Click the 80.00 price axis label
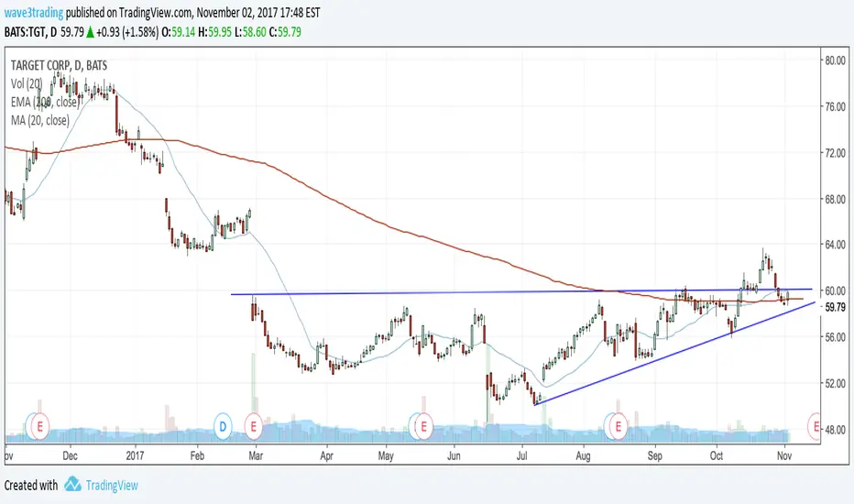 [835, 60]
